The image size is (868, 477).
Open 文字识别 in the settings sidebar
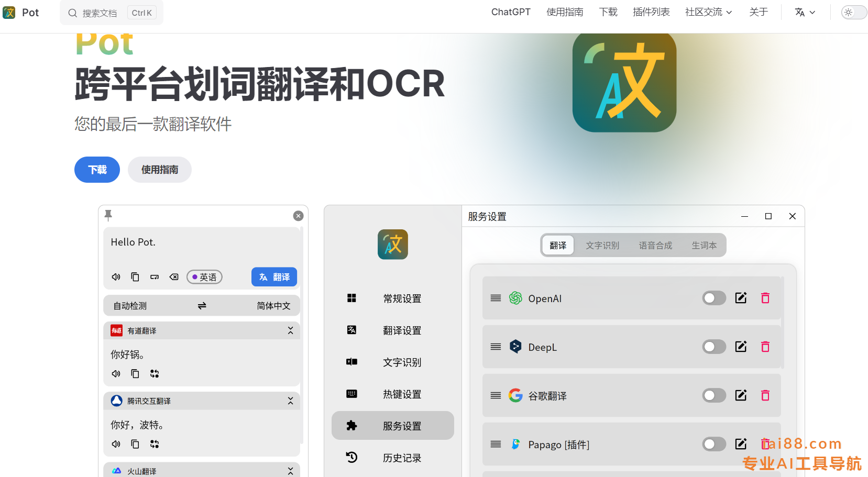pyautogui.click(x=393, y=362)
